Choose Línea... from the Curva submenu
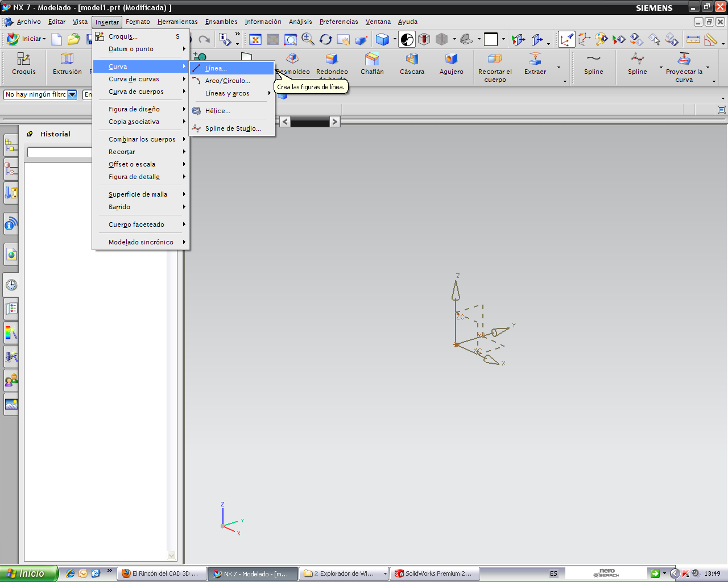Screen dimensions: 728x582 click(232, 68)
